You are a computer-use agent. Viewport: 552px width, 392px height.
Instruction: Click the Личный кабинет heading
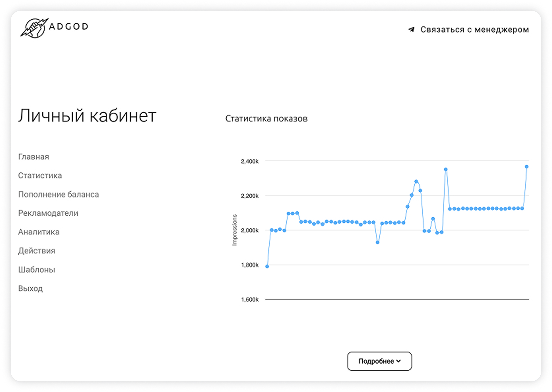(x=87, y=116)
